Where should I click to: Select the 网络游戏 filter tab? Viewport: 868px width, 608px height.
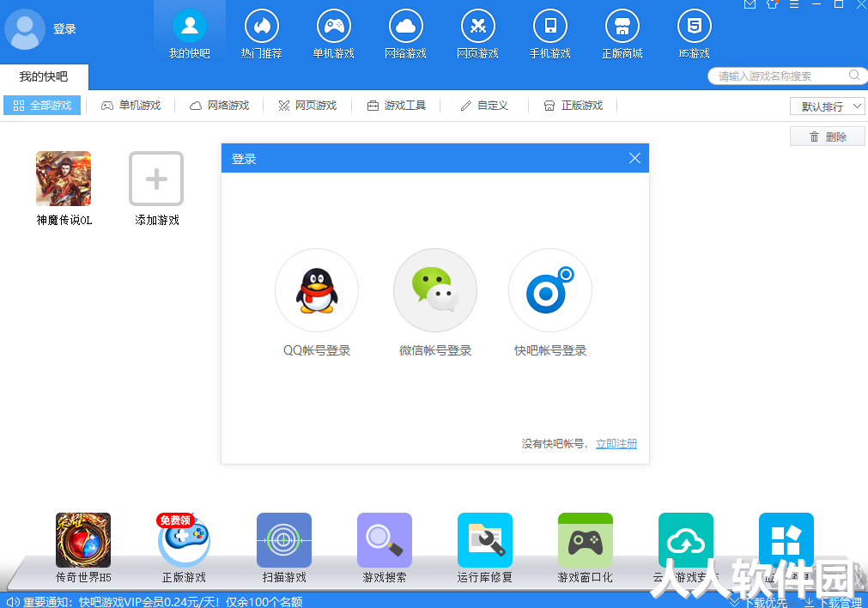click(219, 106)
